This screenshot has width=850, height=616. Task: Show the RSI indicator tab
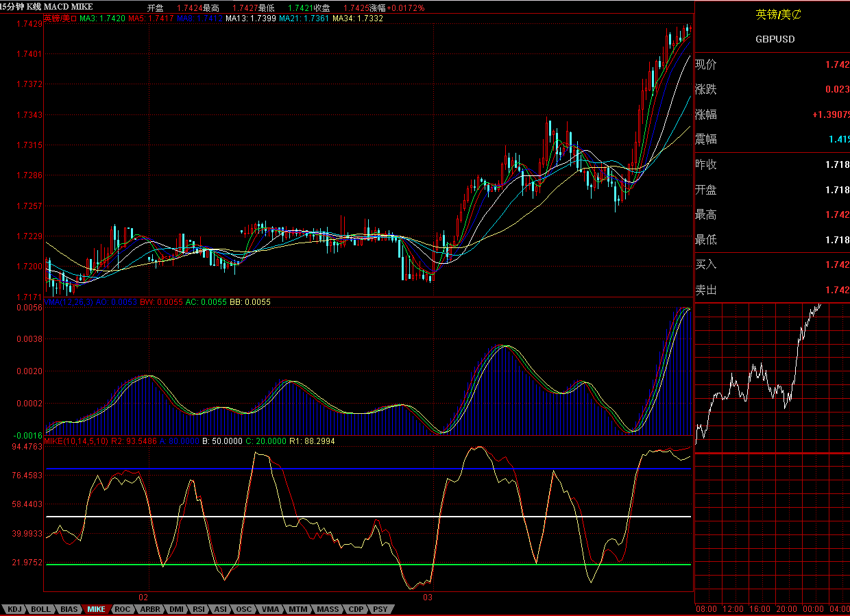click(199, 609)
